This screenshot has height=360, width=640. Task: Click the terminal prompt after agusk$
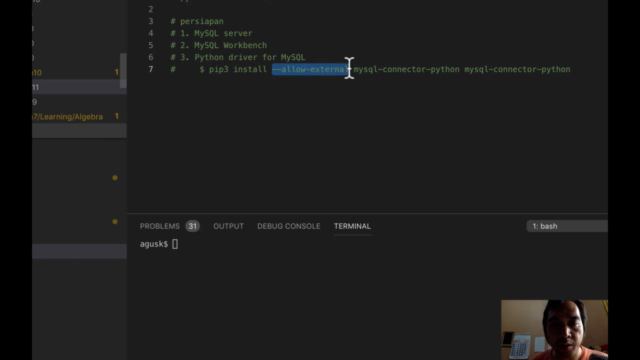click(x=175, y=244)
